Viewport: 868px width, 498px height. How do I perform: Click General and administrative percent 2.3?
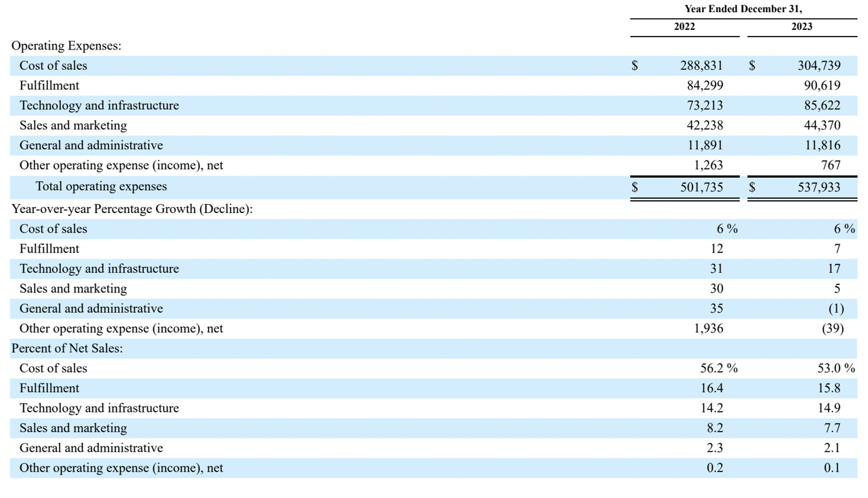pos(715,448)
